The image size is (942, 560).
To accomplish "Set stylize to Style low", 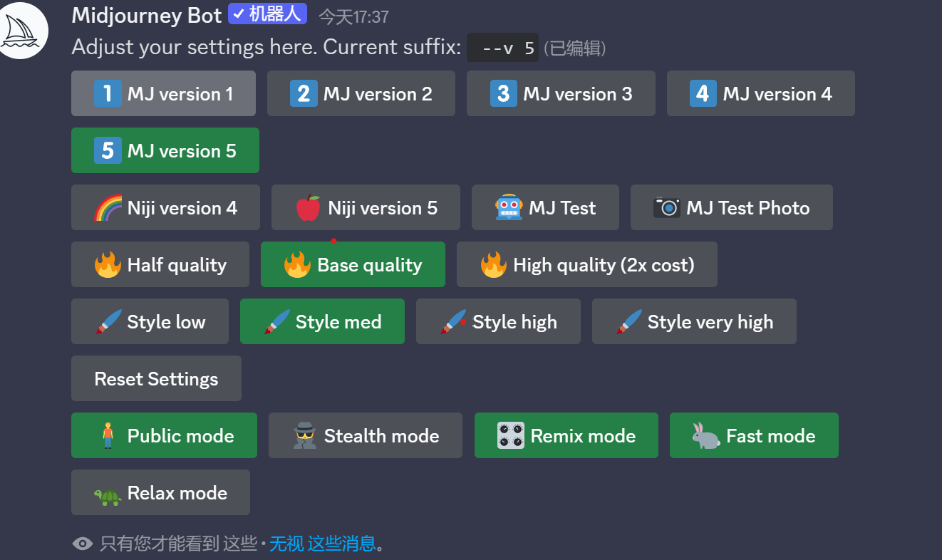I will 150,321.
